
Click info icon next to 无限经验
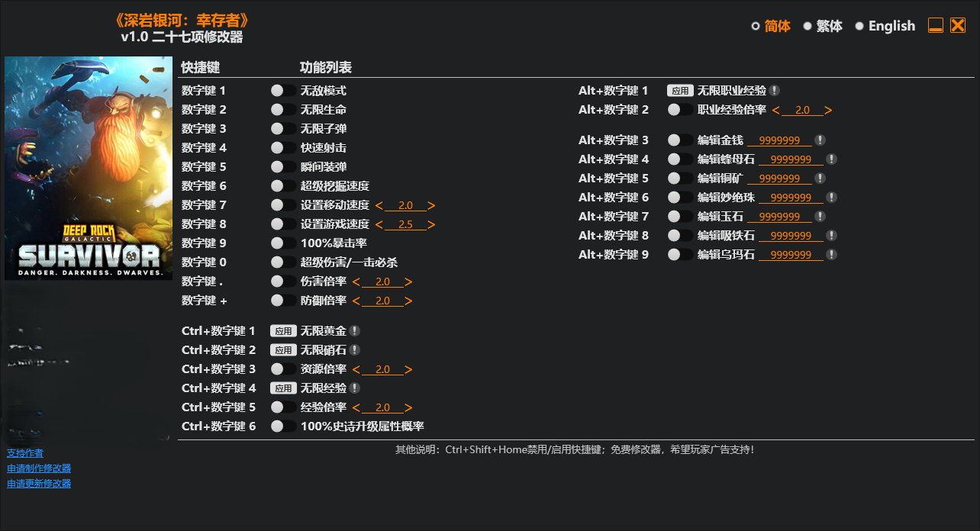pos(355,388)
